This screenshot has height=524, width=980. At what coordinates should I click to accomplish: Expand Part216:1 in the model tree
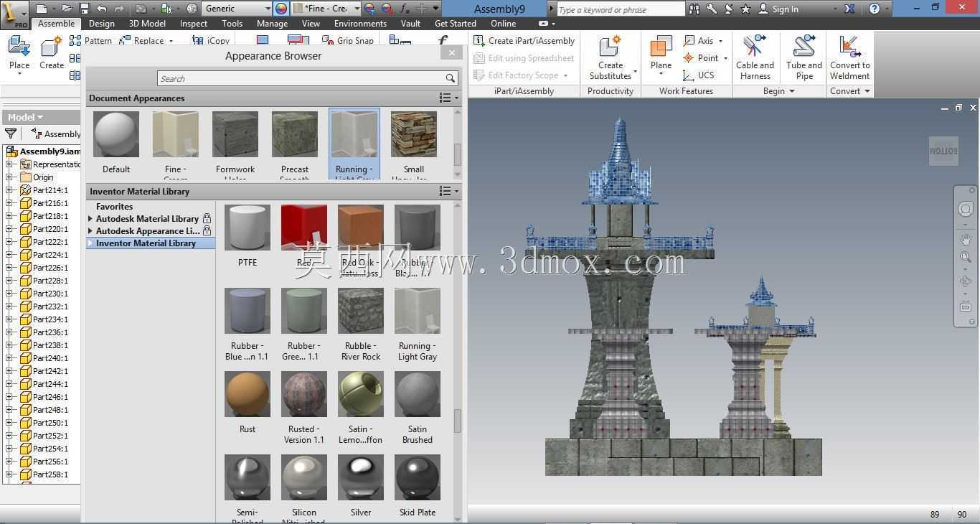pyautogui.click(x=10, y=203)
